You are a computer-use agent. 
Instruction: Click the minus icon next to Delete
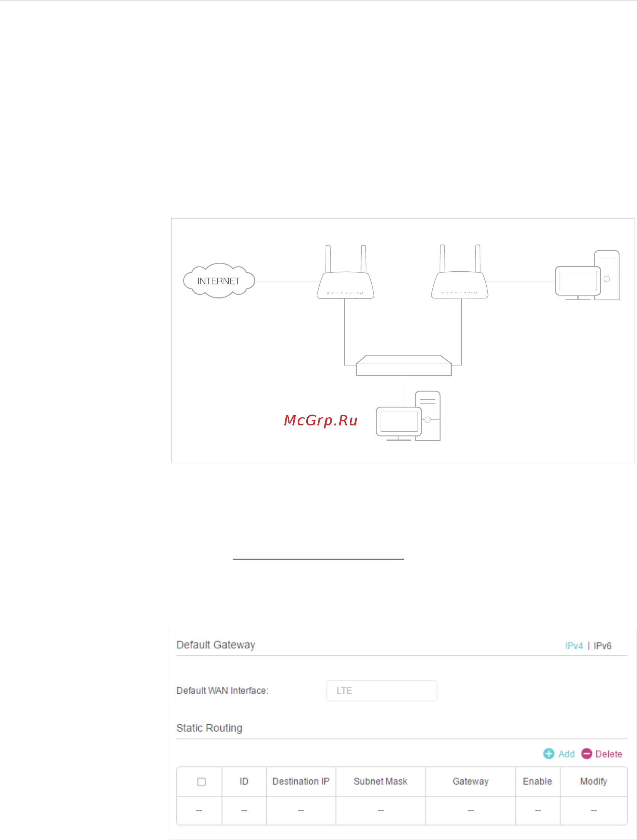tap(586, 754)
